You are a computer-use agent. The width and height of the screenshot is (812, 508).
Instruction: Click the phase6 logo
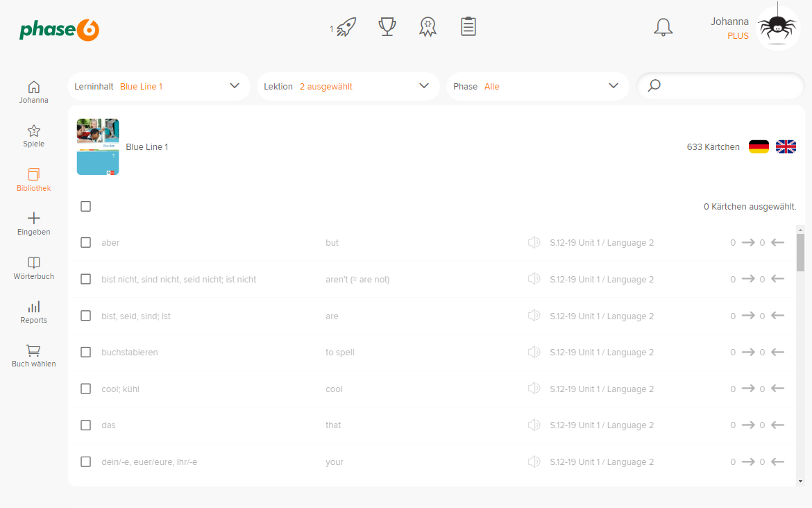coord(59,29)
